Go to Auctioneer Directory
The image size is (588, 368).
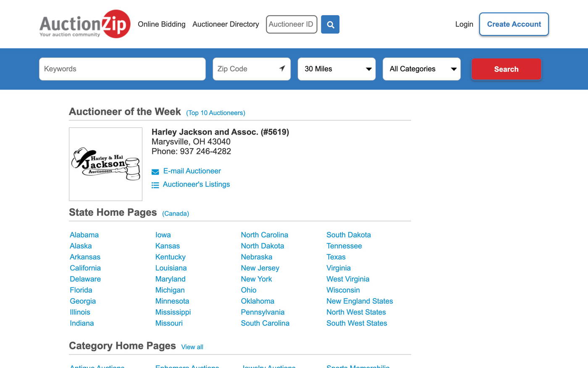click(x=226, y=24)
